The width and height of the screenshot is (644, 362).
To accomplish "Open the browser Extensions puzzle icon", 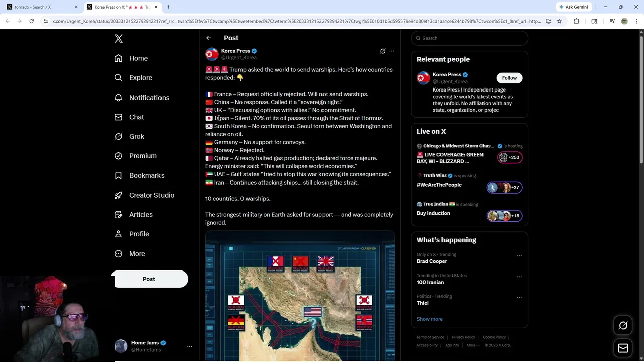I will (577, 21).
